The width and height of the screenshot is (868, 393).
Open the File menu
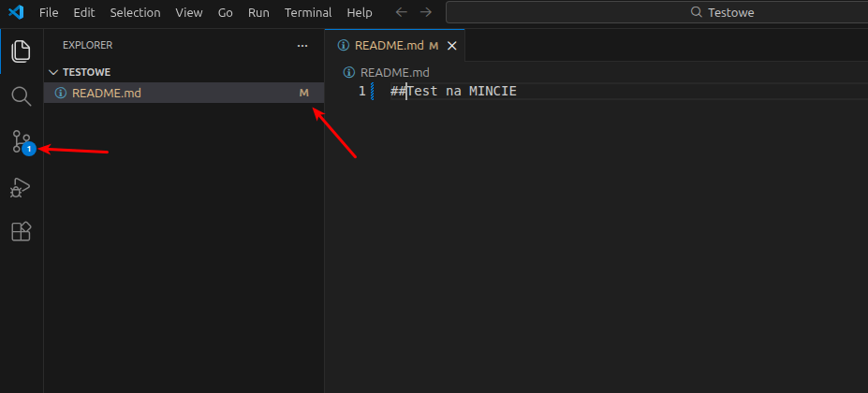pos(49,12)
